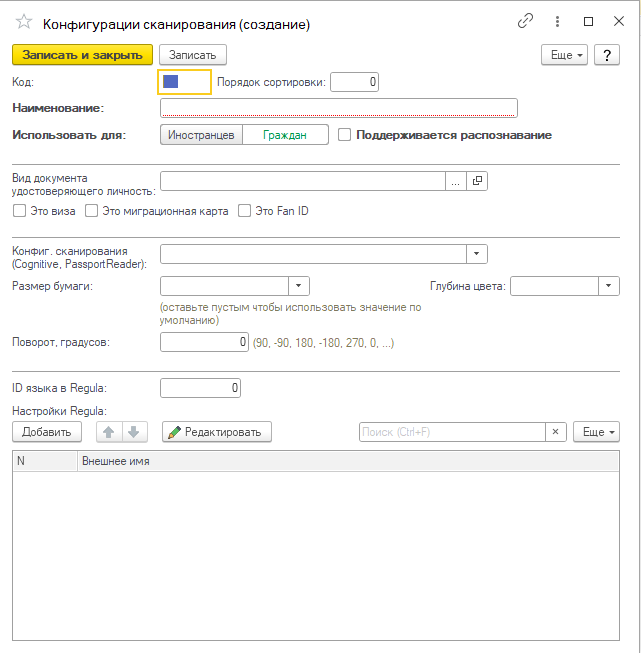
Task: Click the blue selection block in Код
Action: tap(170, 81)
